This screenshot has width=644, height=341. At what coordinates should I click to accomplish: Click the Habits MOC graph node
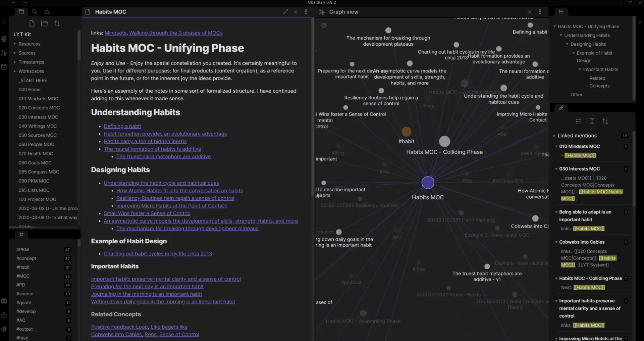coord(428,183)
